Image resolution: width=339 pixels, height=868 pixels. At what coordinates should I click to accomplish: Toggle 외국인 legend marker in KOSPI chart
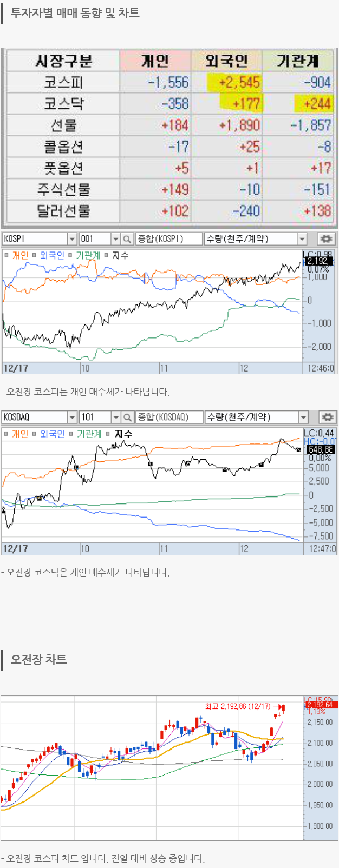click(x=35, y=255)
